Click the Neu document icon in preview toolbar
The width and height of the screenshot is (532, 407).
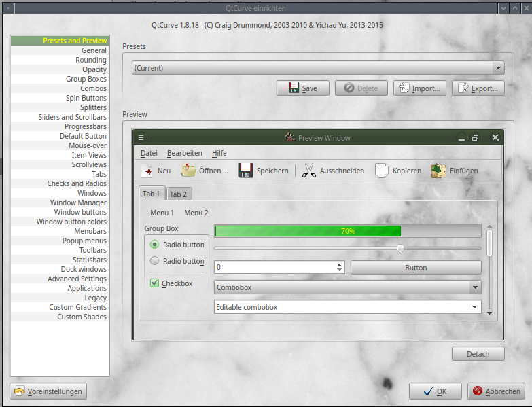coord(148,171)
